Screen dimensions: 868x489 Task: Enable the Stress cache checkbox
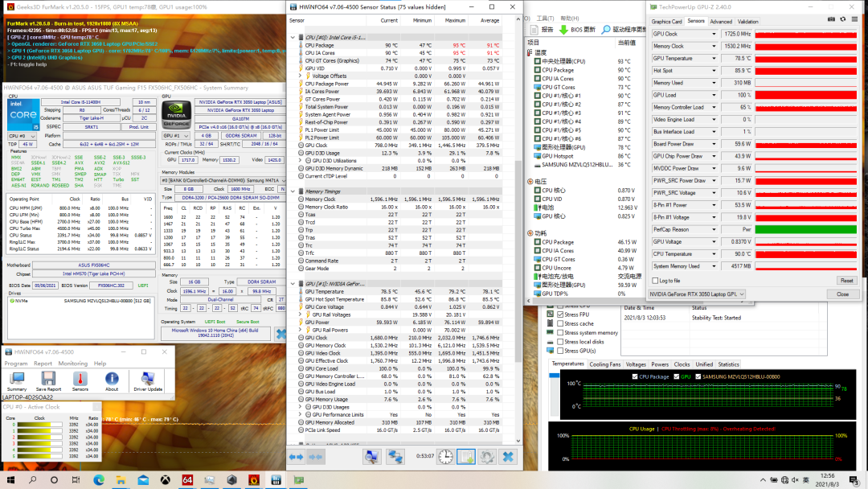coord(561,323)
